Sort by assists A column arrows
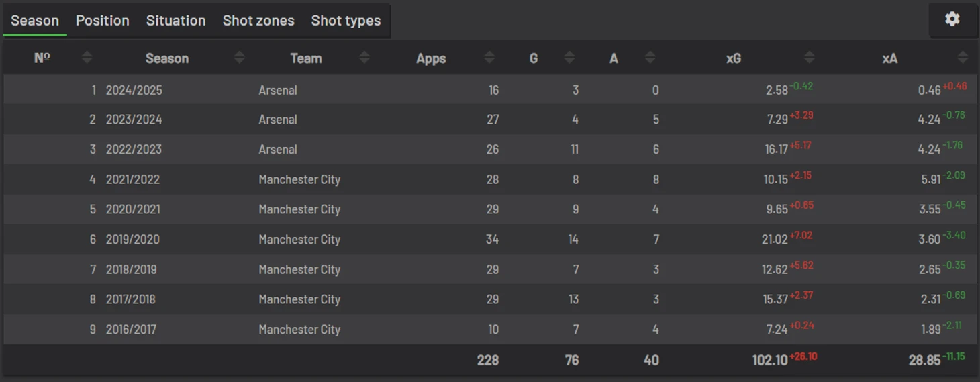 650,58
